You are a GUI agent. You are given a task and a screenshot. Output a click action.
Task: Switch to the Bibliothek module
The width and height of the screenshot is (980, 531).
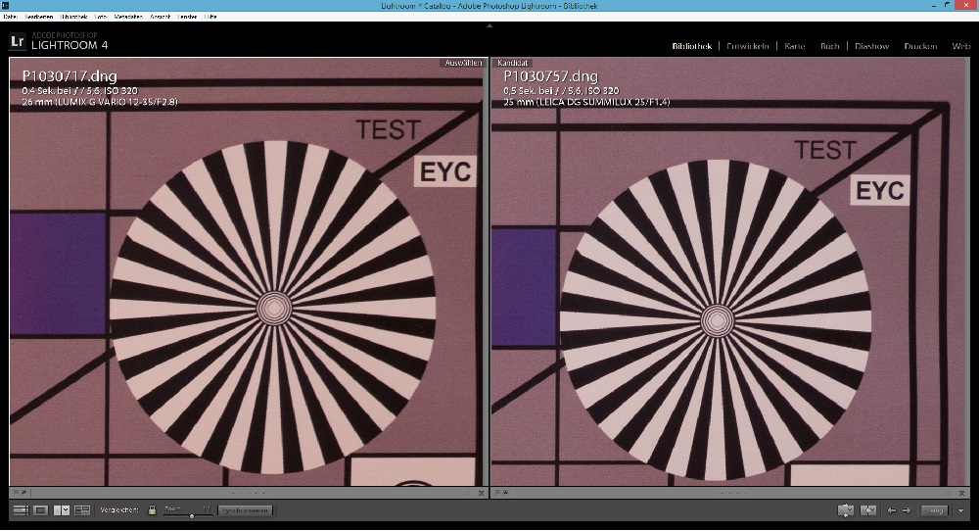click(x=692, y=46)
